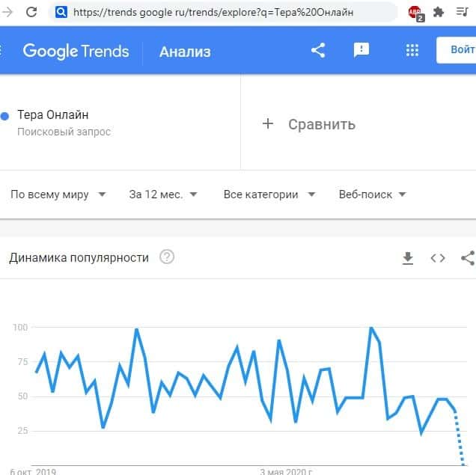Open the browser extensions puzzle icon

[x=439, y=12]
